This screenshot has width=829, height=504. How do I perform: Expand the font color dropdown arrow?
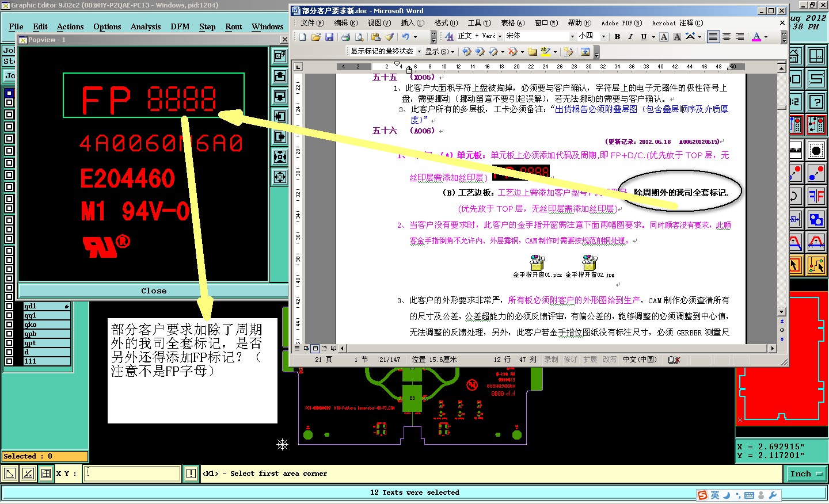coord(766,37)
